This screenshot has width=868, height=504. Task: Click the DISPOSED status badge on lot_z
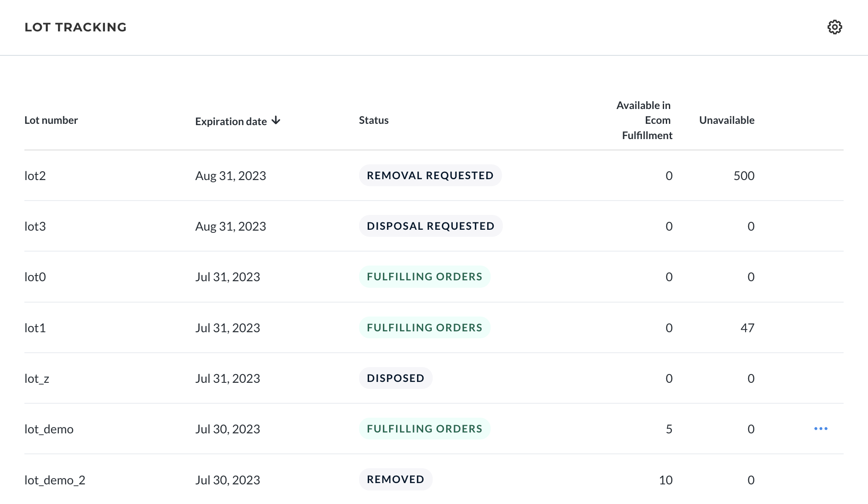(x=395, y=378)
